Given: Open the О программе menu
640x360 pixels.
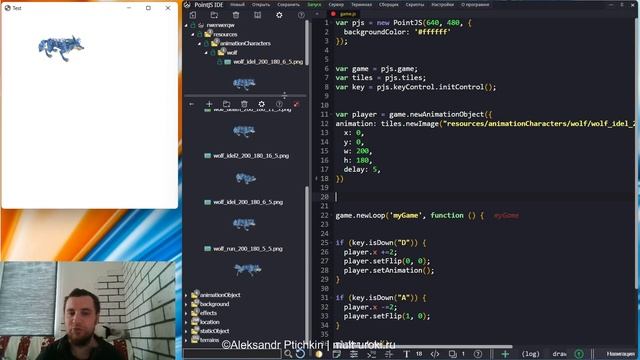Looking at the screenshot, I should tap(475, 5).
